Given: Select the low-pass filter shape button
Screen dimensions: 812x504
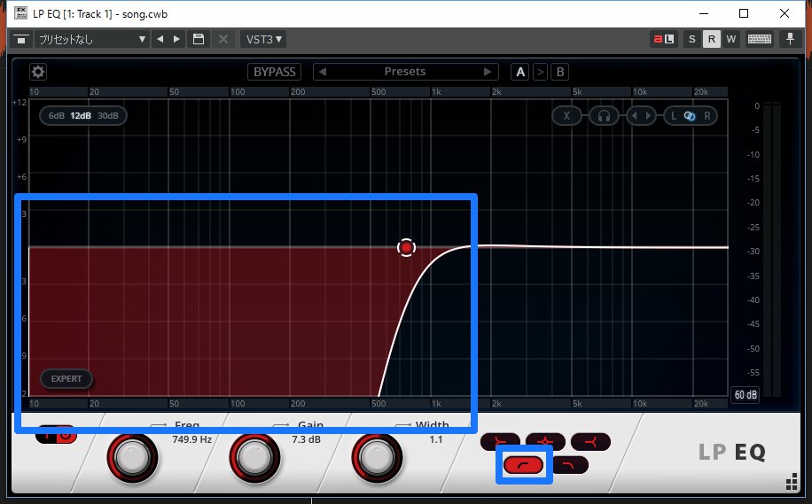Looking at the screenshot, I should tap(568, 464).
